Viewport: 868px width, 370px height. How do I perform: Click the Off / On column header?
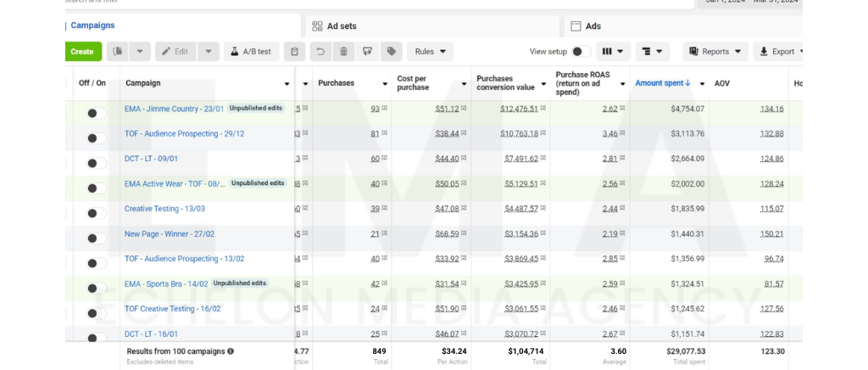coord(92,83)
